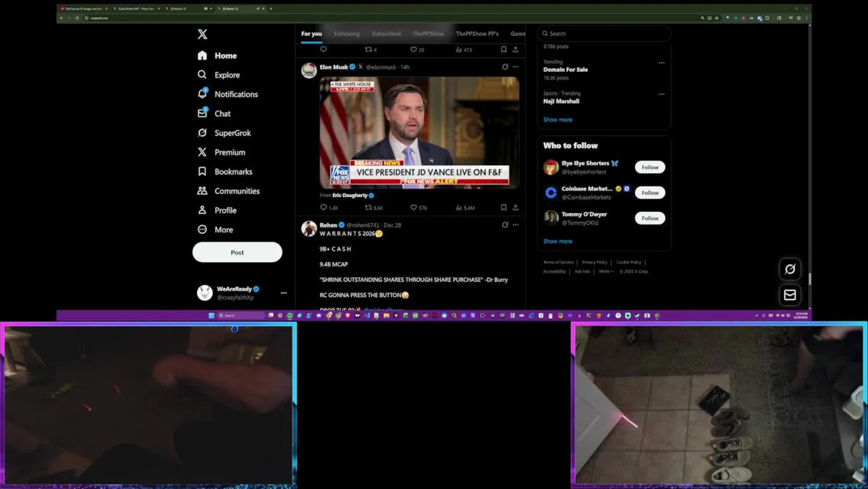Follow Coinbase Markets

coord(650,193)
